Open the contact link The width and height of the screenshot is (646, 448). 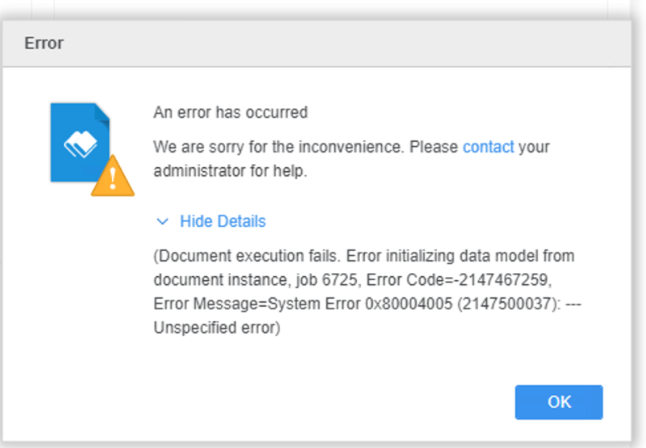point(488,147)
